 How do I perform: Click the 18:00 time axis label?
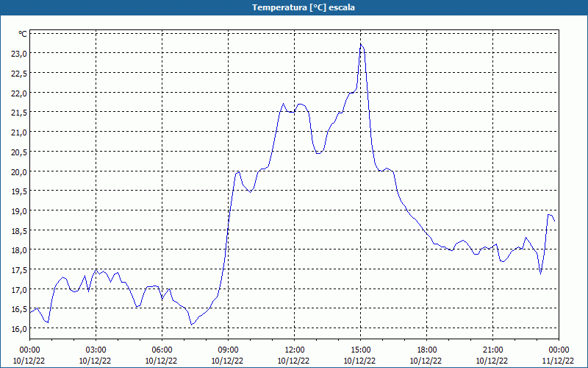click(426, 350)
